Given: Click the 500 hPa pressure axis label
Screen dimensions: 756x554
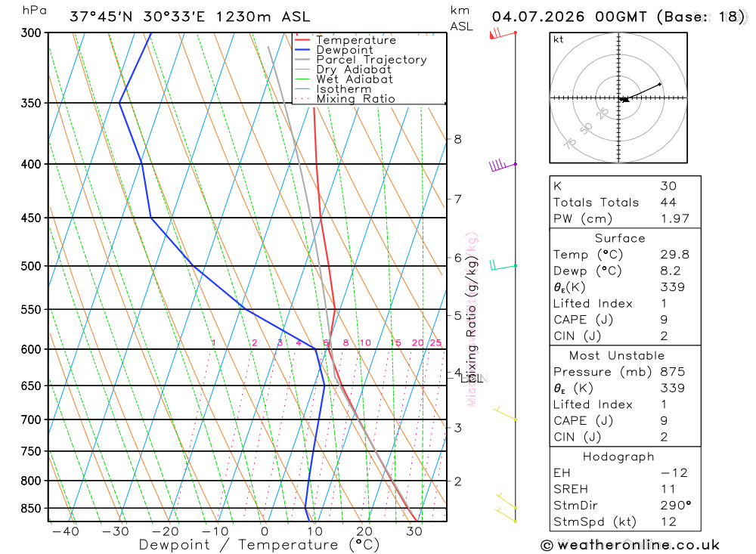Looking at the screenshot, I should click(x=31, y=266).
